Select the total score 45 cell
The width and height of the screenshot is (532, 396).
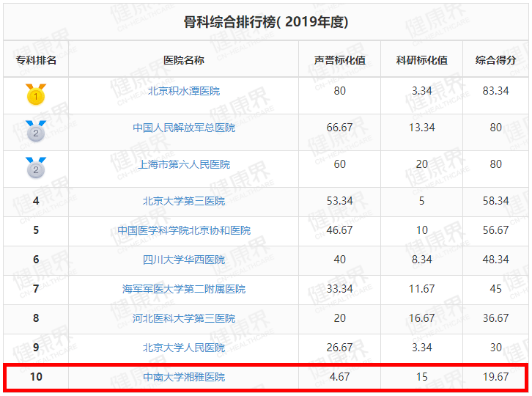tap(495, 289)
